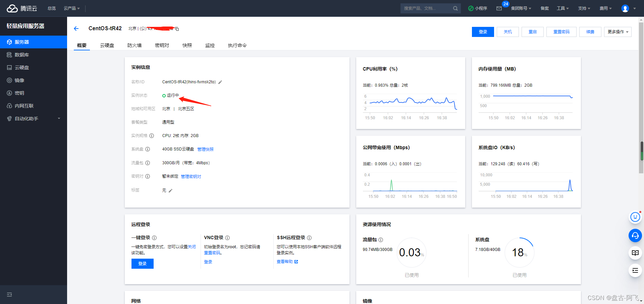The image size is (644, 304).
Task: Show info icon next to 系统盘 label
Action: coord(148,149)
